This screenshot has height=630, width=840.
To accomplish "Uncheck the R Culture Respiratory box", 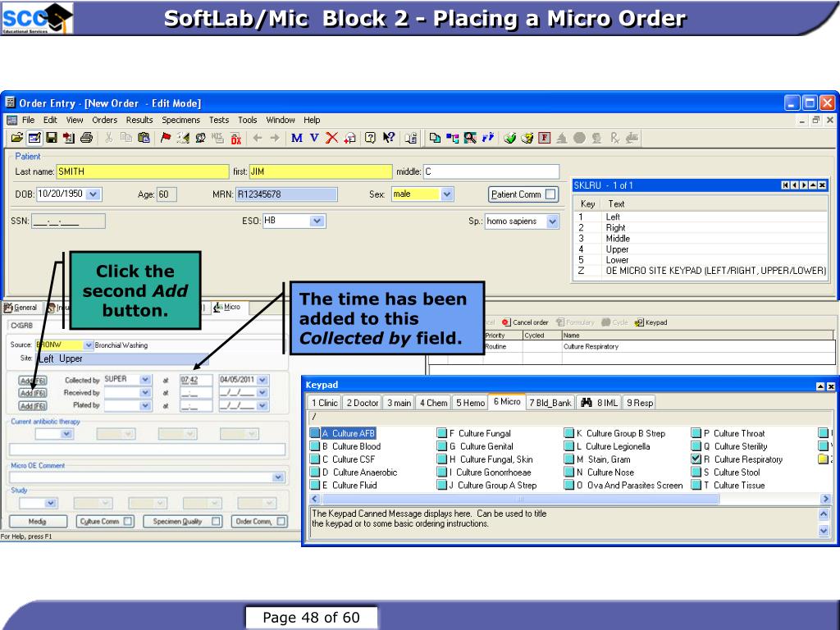I will 696,459.
